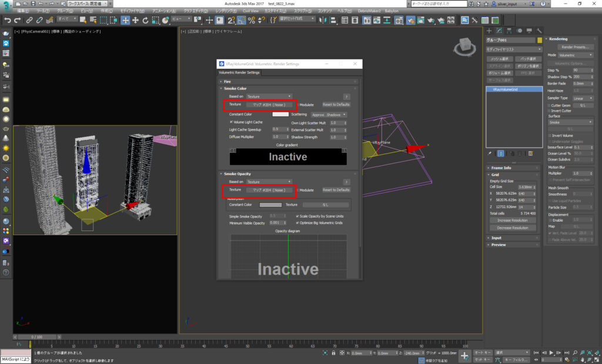Disable Scale Opacity by Scene Units
This screenshot has width=602, height=364.
(x=297, y=216)
